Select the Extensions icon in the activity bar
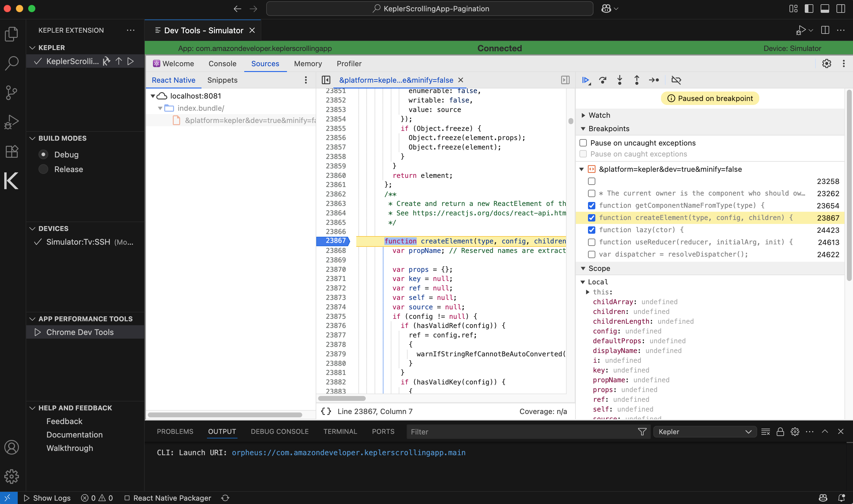The image size is (853, 504). 11,151
